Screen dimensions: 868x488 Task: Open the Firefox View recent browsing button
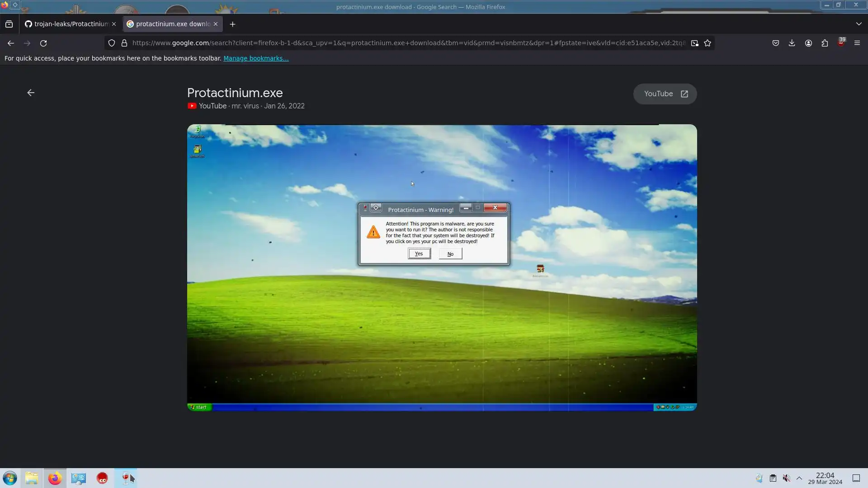click(9, 24)
